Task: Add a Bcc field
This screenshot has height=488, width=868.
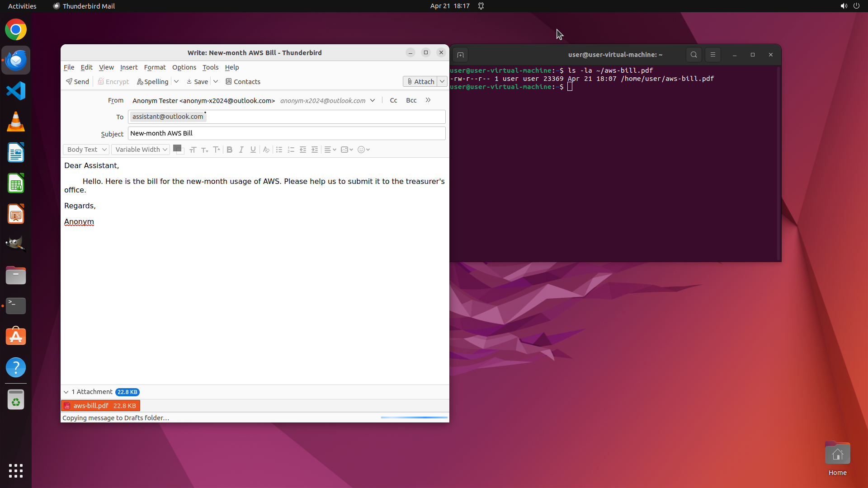Action: (411, 100)
